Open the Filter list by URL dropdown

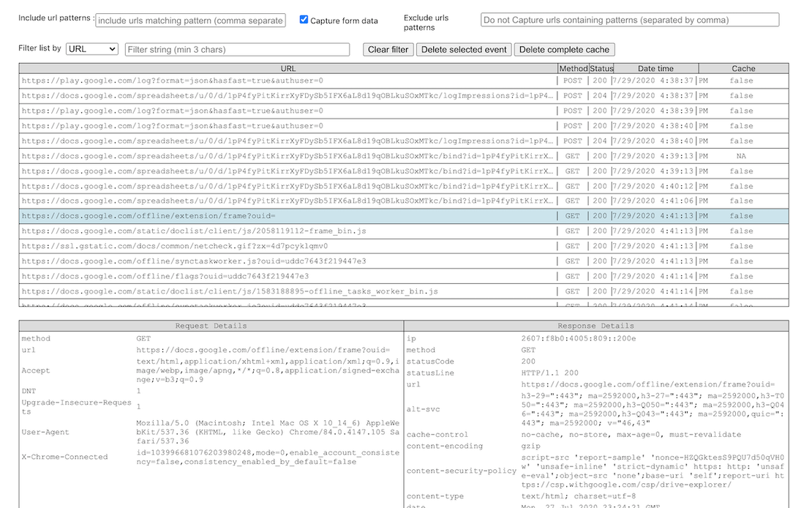point(91,49)
